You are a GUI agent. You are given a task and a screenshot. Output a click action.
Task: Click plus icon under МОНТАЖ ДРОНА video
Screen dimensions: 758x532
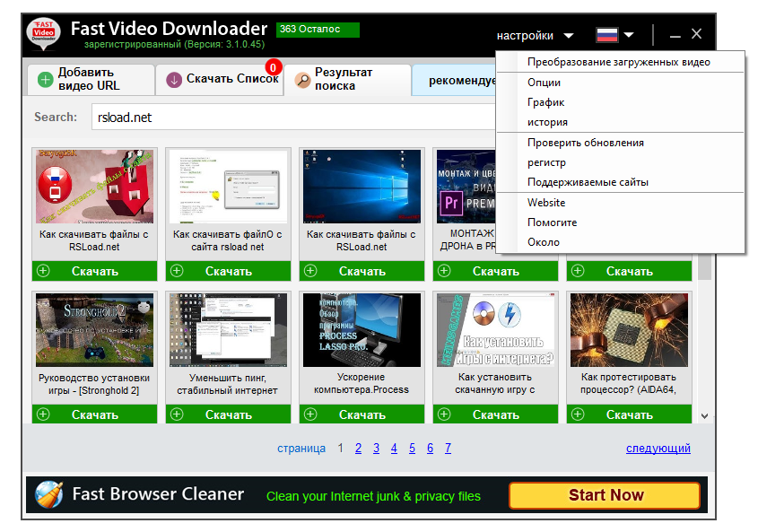click(444, 271)
